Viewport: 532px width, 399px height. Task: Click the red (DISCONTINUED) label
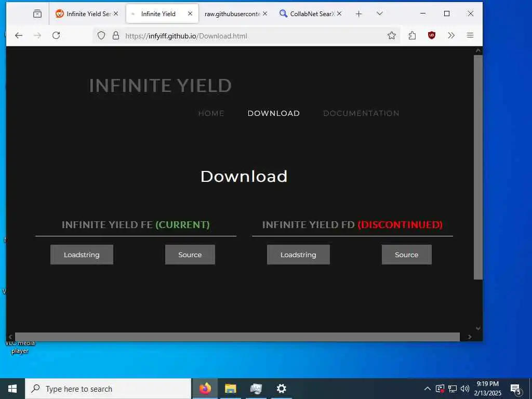[x=400, y=224]
